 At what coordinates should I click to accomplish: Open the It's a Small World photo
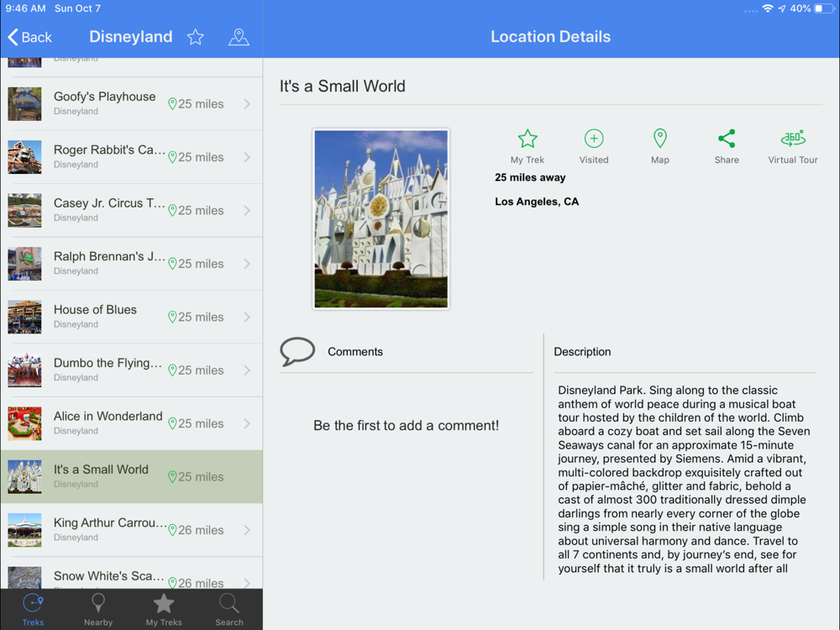click(381, 219)
